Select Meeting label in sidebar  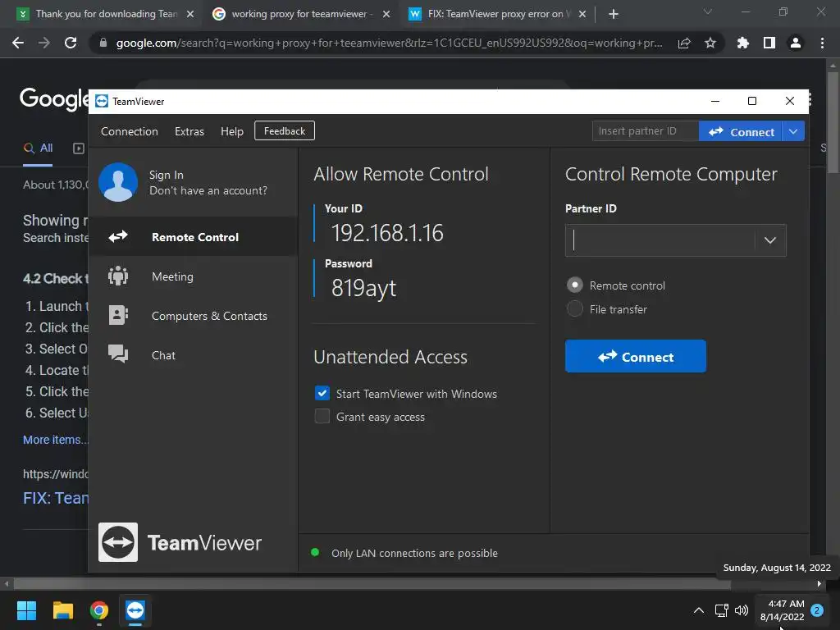click(172, 276)
